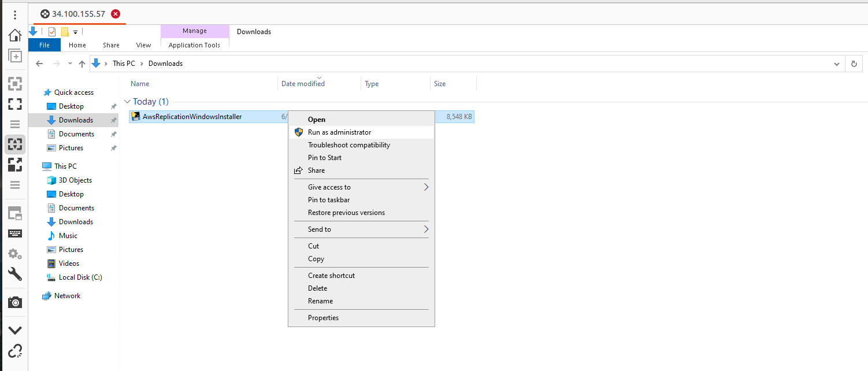Choose Open from the context menu
The image size is (868, 371).
click(x=361, y=120)
